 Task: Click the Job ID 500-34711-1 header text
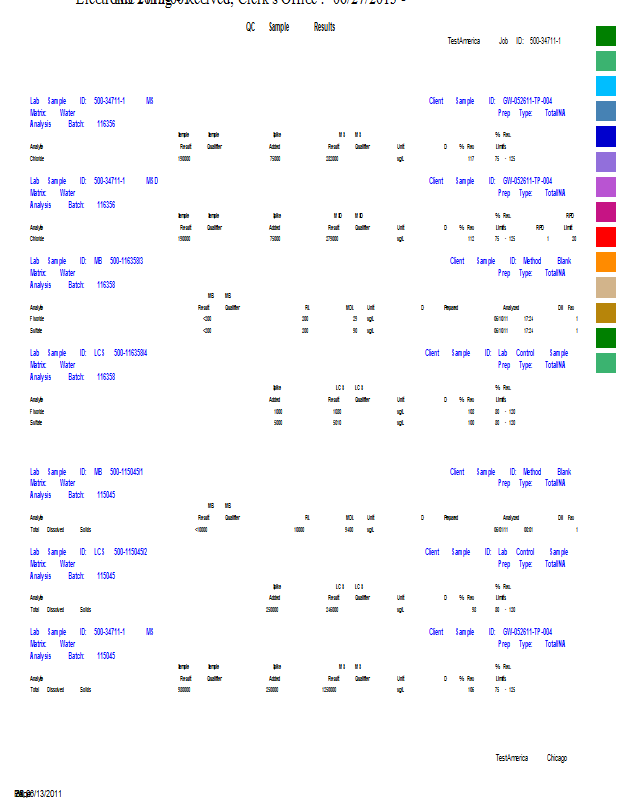pos(529,41)
